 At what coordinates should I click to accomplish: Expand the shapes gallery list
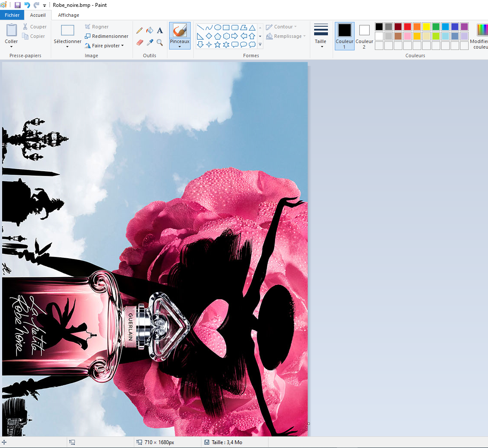[260, 44]
